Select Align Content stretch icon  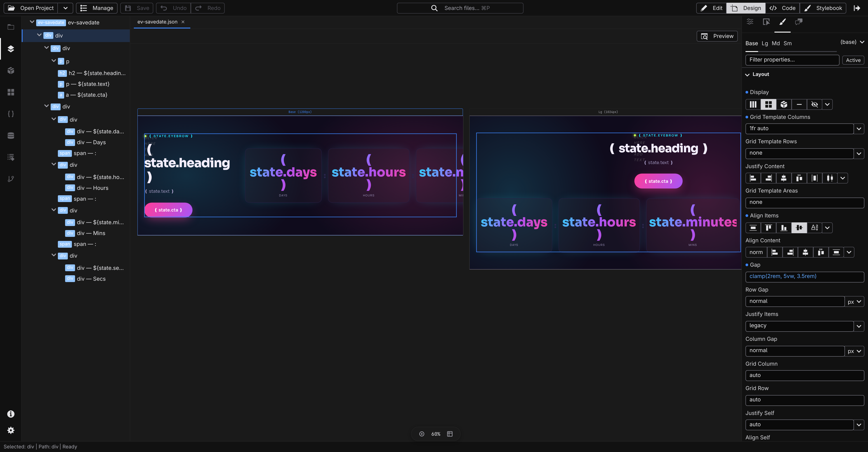click(836, 252)
